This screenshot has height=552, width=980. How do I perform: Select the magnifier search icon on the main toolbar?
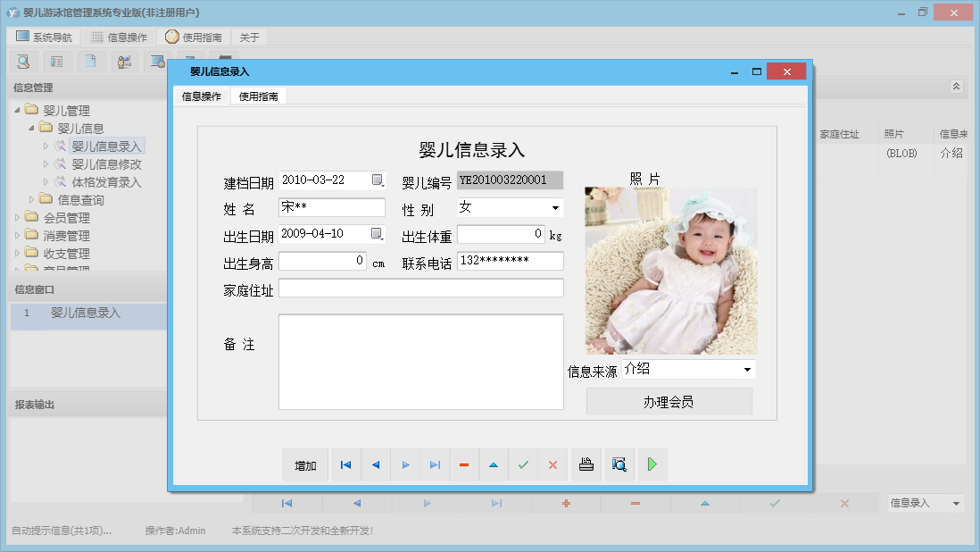(22, 61)
